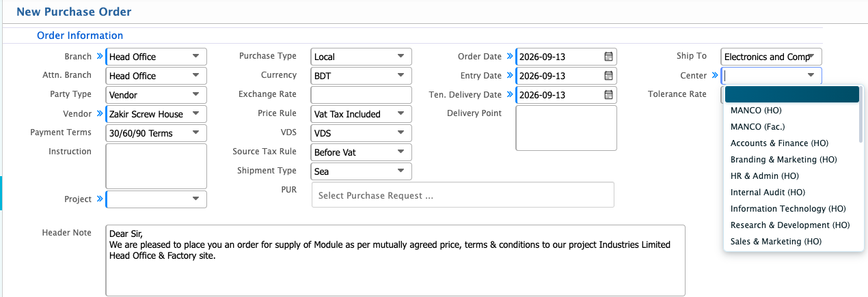Click the Select Purchase Request field
868x297 pixels.
coord(463,195)
